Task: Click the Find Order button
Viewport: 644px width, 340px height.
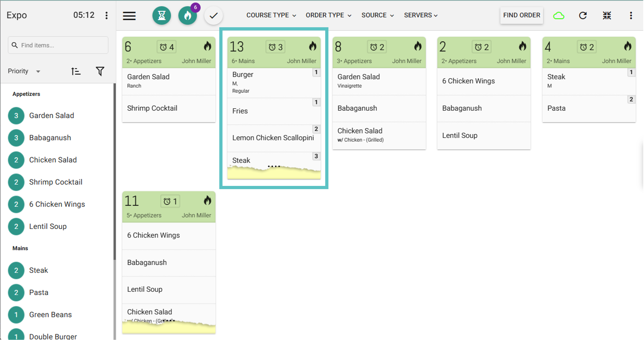Action: click(x=521, y=16)
